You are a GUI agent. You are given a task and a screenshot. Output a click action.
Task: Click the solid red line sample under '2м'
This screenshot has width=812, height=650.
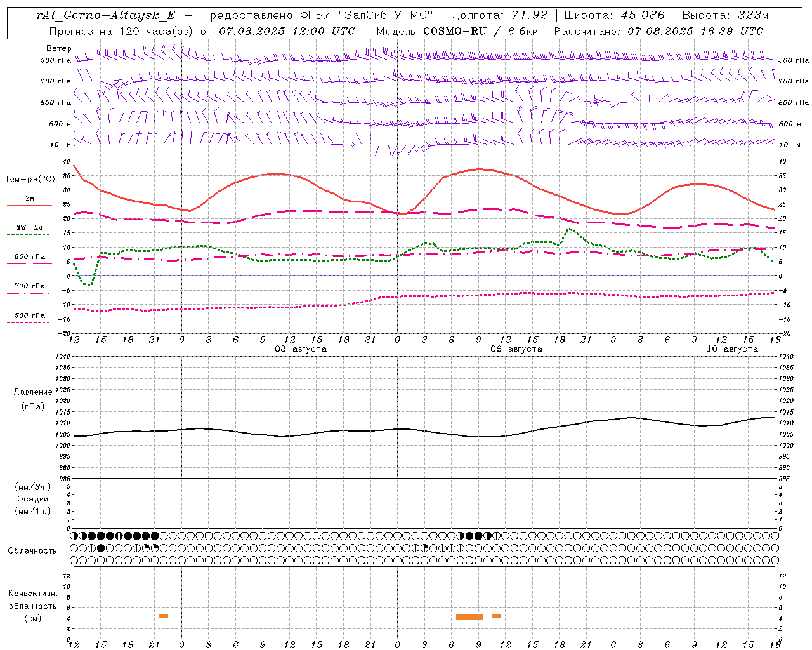[x=29, y=206]
